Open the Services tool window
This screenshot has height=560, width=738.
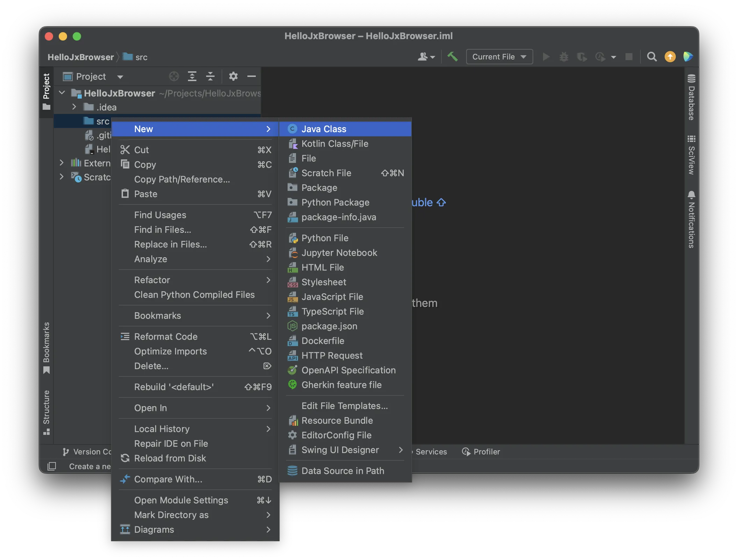pyautogui.click(x=431, y=452)
